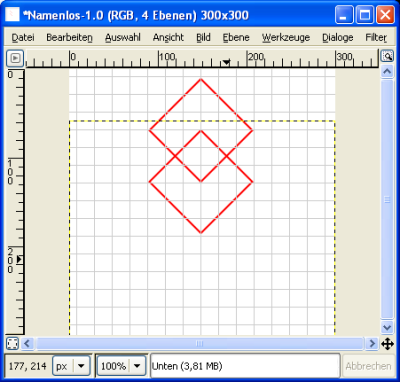Click the vertical scrollbar down arrow
The width and height of the screenshot is (400, 382).
[x=387, y=327]
